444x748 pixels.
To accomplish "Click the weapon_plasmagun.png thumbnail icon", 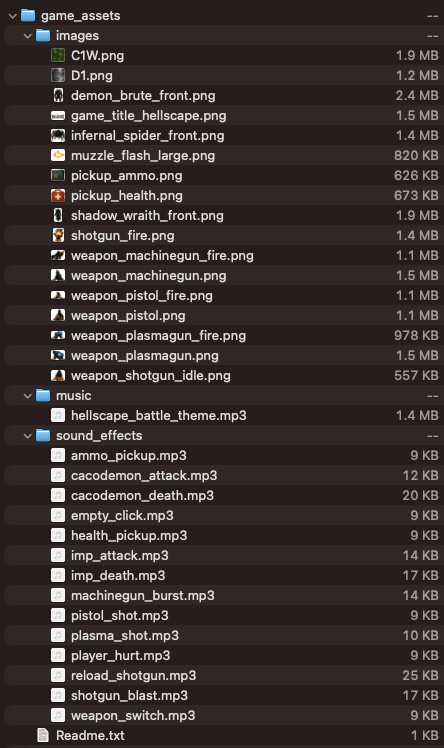I will (58, 355).
